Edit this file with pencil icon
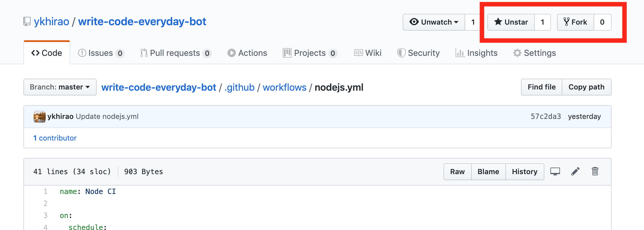Image resolution: width=644 pixels, height=230 pixels. click(575, 171)
